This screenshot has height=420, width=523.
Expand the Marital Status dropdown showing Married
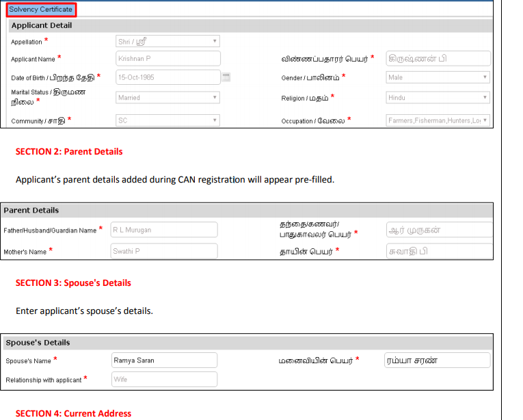(x=167, y=98)
